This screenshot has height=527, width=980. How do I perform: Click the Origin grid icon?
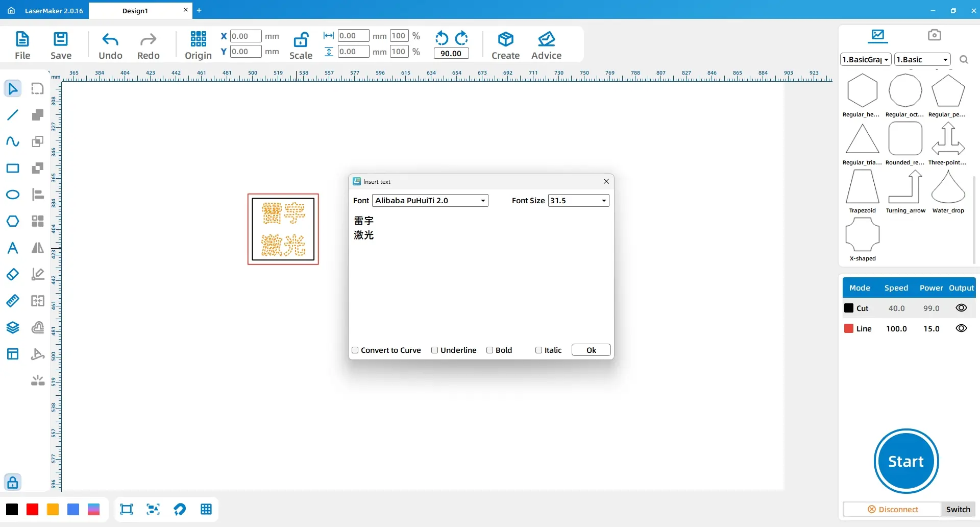pos(198,39)
